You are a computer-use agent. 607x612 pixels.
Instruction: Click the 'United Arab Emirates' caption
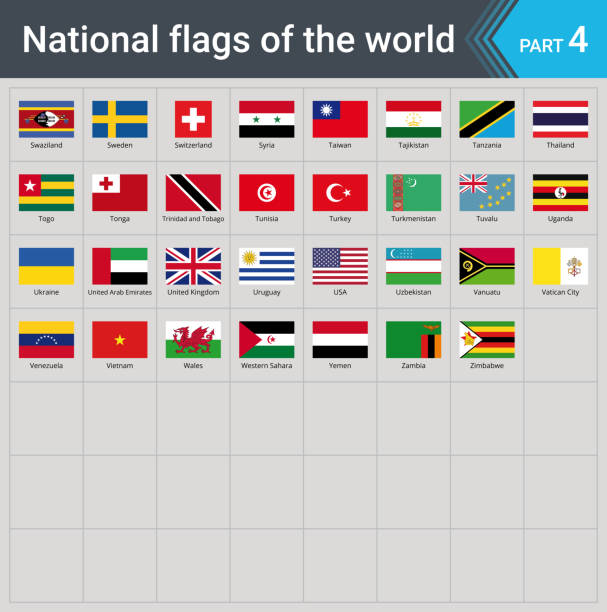click(x=119, y=292)
